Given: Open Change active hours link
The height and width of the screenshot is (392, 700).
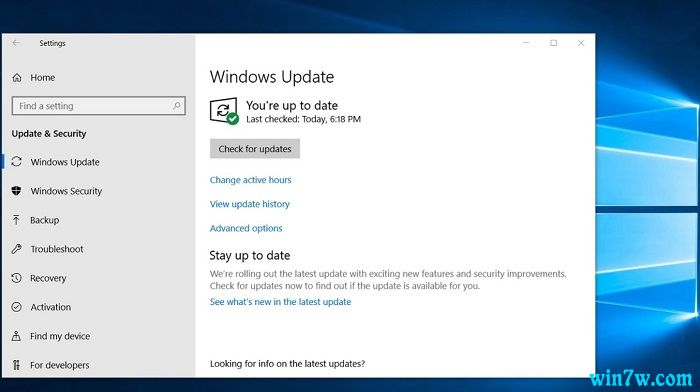Looking at the screenshot, I should [250, 180].
